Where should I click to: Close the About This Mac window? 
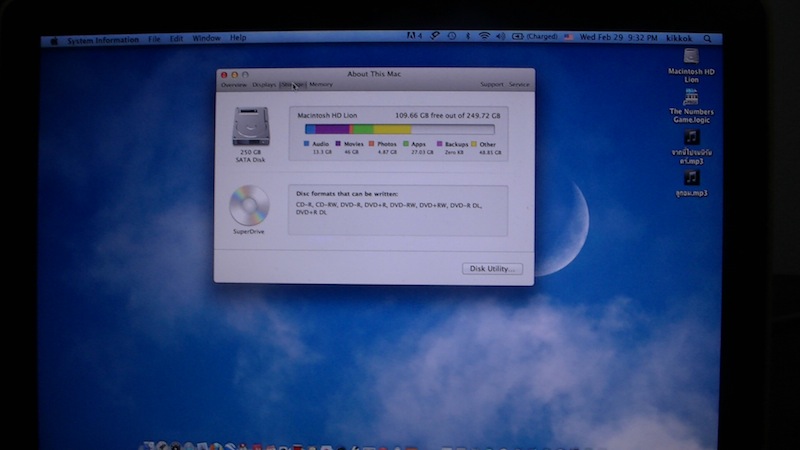tap(224, 74)
